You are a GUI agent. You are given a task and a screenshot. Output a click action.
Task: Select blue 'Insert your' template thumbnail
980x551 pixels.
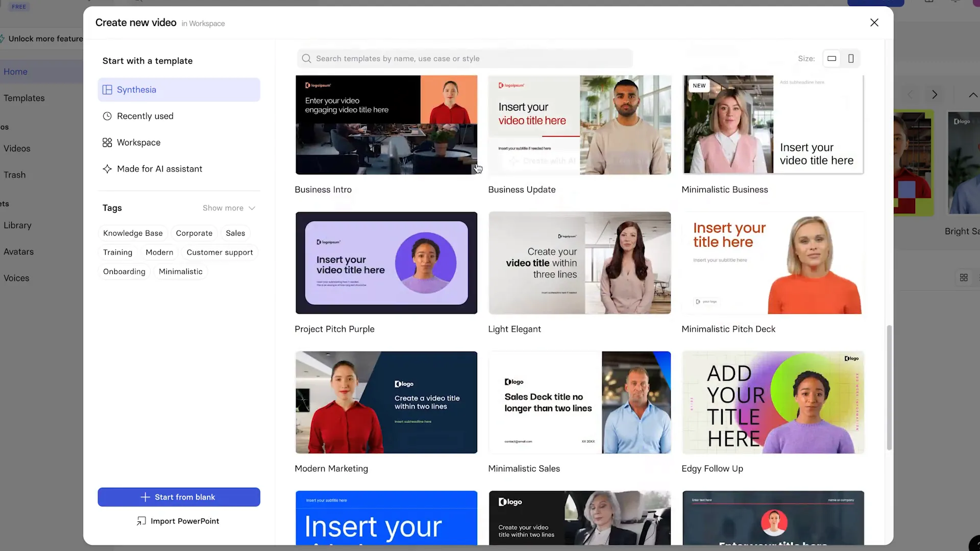tap(386, 518)
